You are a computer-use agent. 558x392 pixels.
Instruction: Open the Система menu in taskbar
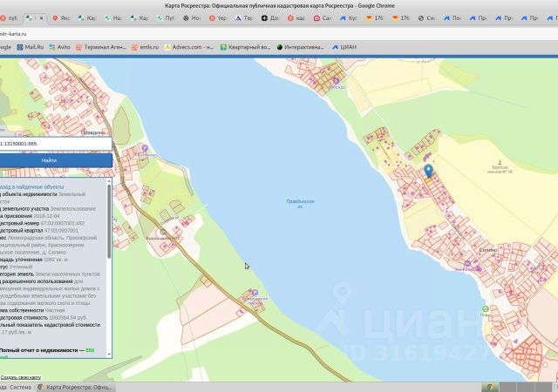tap(20, 387)
